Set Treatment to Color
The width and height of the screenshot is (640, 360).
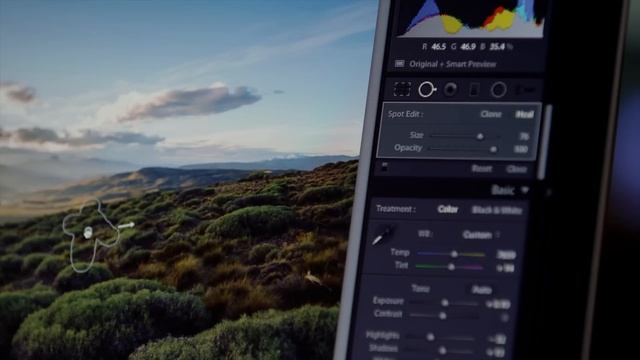pos(448,209)
